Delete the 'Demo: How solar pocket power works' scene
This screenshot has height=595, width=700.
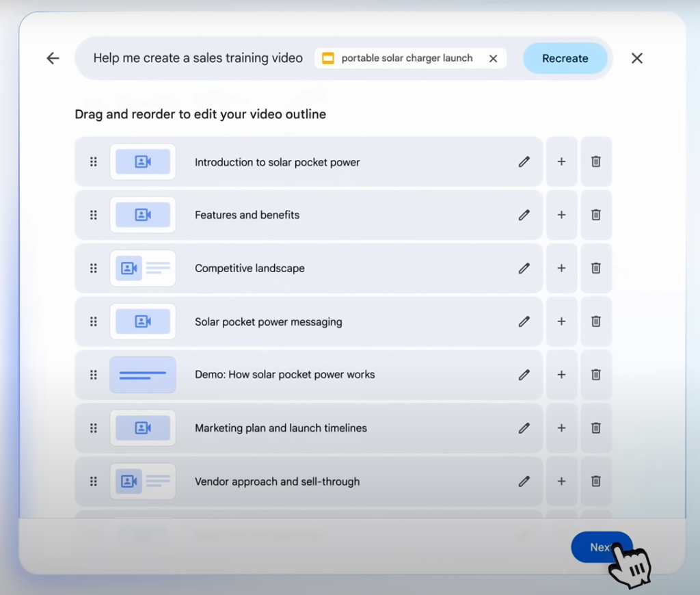(x=595, y=375)
